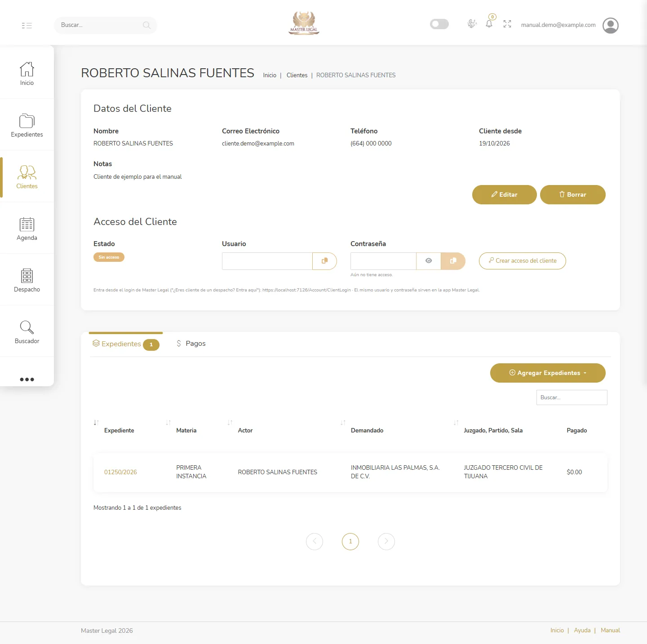Click footer Ayuda link
Viewport: 647px width, 644px height.
[x=582, y=631]
